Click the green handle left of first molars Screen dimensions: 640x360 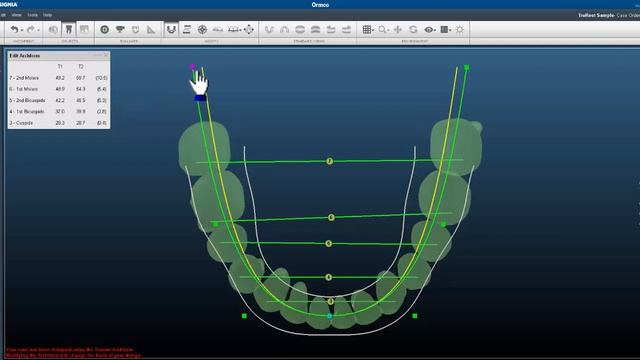[216, 224]
